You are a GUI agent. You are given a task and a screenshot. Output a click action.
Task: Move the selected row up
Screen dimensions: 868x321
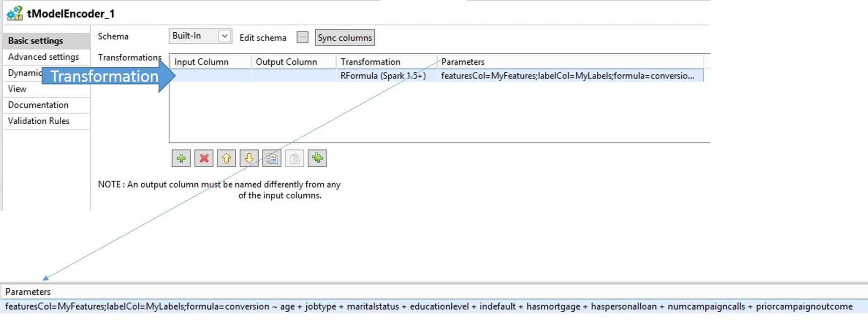coord(226,158)
